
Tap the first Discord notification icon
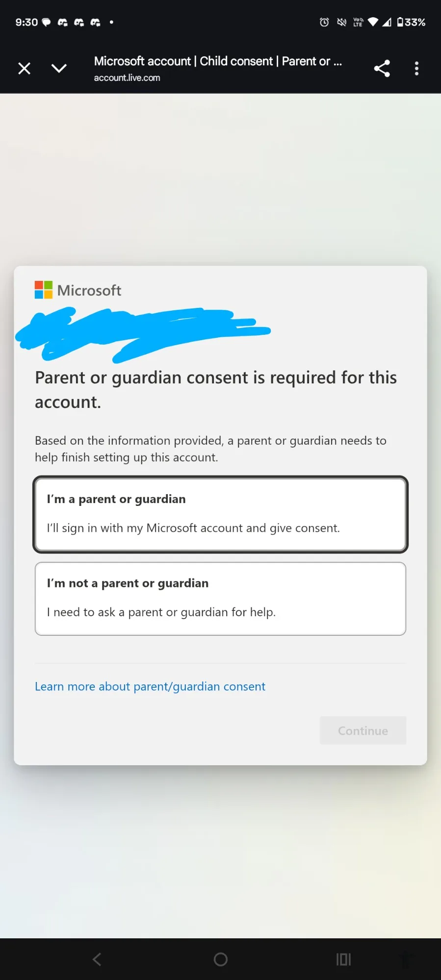[x=63, y=22]
